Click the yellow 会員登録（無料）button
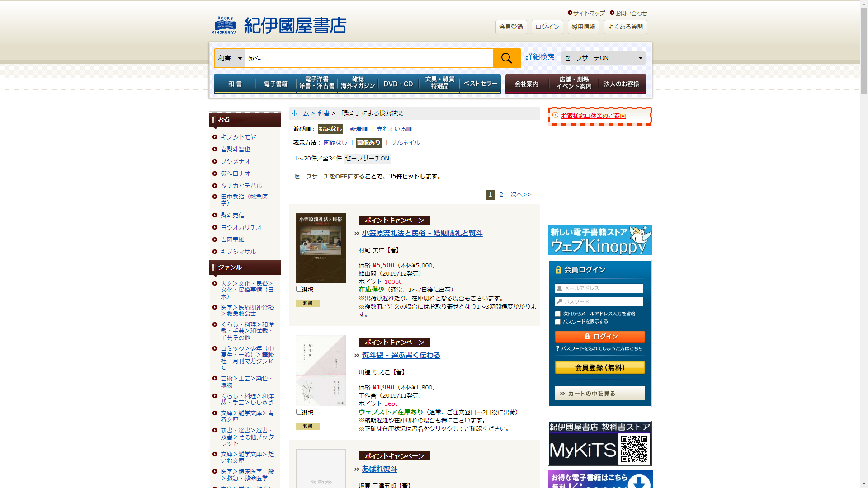Screen dimensions: 868x488 click(600, 367)
